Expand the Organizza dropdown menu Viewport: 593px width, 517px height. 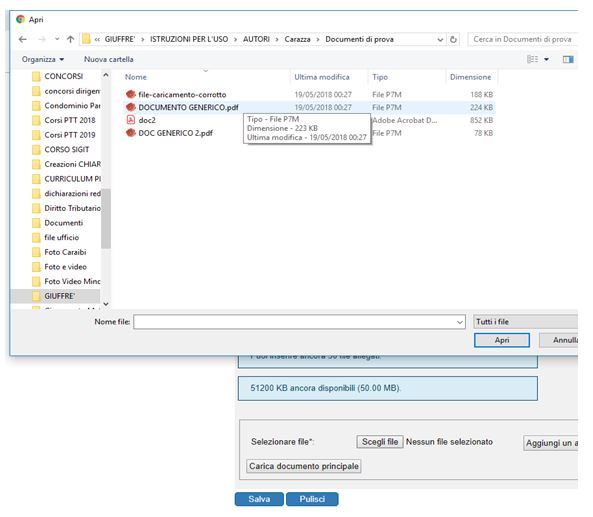43,59
